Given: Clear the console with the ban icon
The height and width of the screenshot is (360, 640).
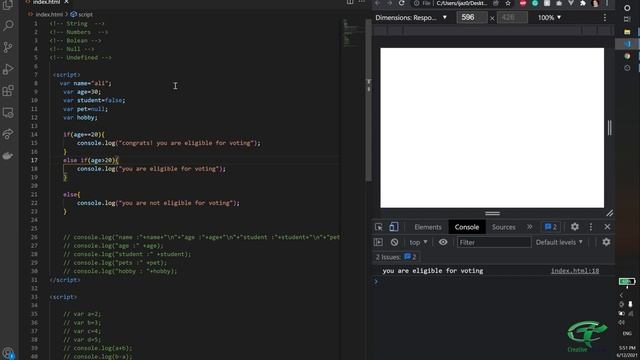Looking at the screenshot, I should tap(394, 242).
